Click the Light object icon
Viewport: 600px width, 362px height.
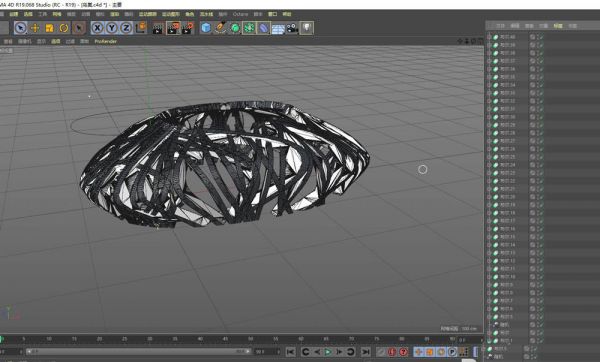[307, 28]
